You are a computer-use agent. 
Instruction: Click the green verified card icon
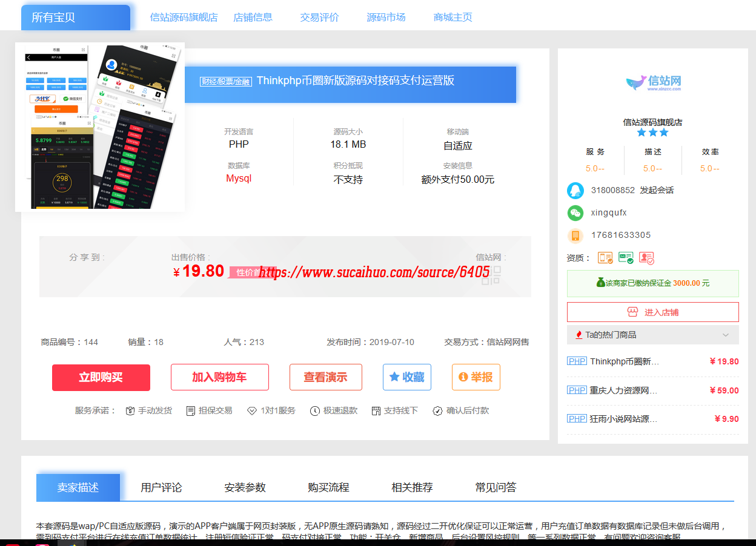(x=626, y=258)
